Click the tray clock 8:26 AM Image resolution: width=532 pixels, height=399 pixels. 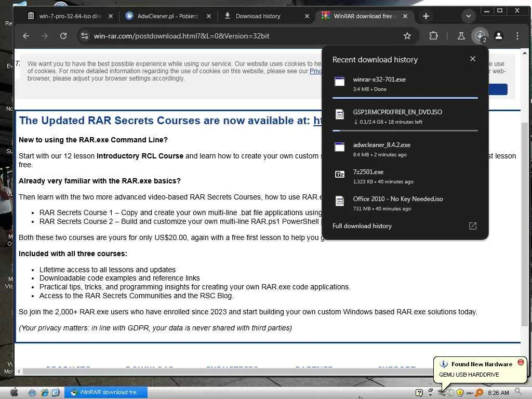498,393
